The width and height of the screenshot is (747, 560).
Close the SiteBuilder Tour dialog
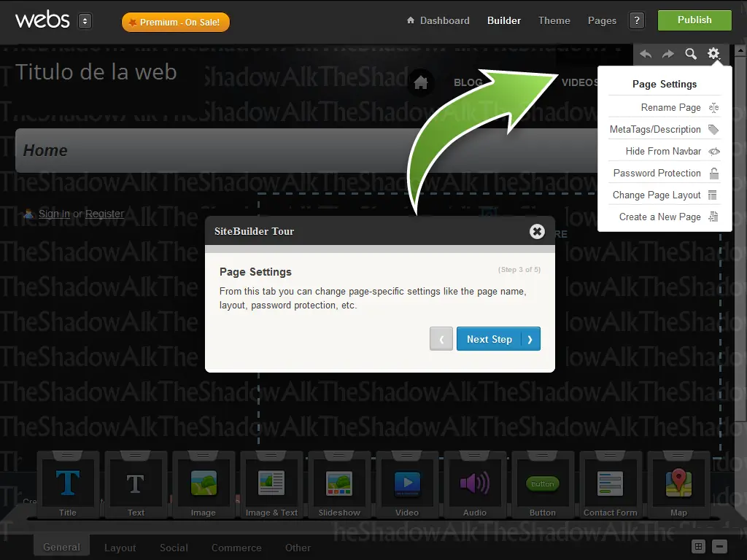pyautogui.click(x=537, y=231)
